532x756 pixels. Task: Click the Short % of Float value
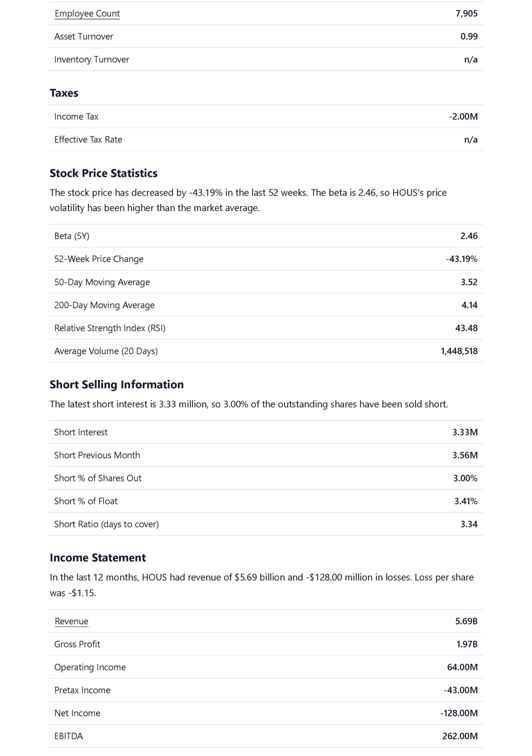coord(466,501)
